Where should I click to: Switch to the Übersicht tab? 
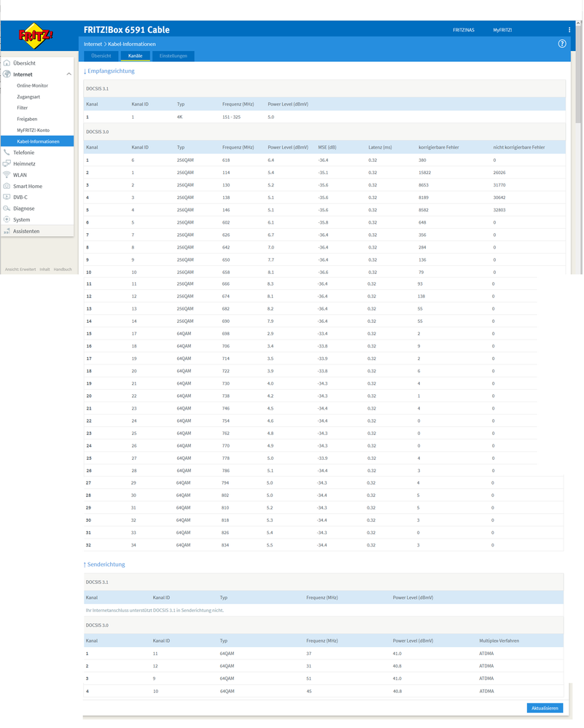click(x=101, y=55)
